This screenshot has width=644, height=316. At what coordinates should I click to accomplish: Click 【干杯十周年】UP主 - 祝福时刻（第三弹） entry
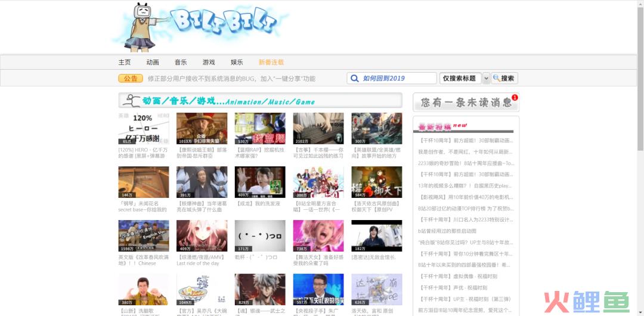[465, 299]
